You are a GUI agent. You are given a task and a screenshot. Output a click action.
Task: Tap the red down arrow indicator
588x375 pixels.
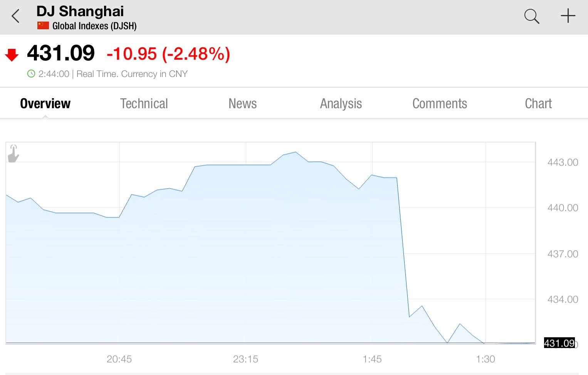point(12,55)
